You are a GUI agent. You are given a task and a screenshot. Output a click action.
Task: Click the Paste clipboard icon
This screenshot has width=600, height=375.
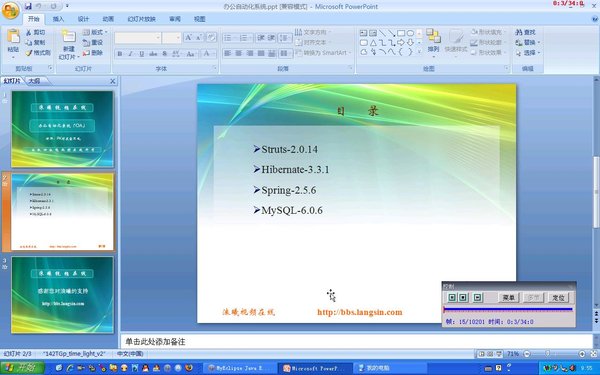[x=13, y=37]
